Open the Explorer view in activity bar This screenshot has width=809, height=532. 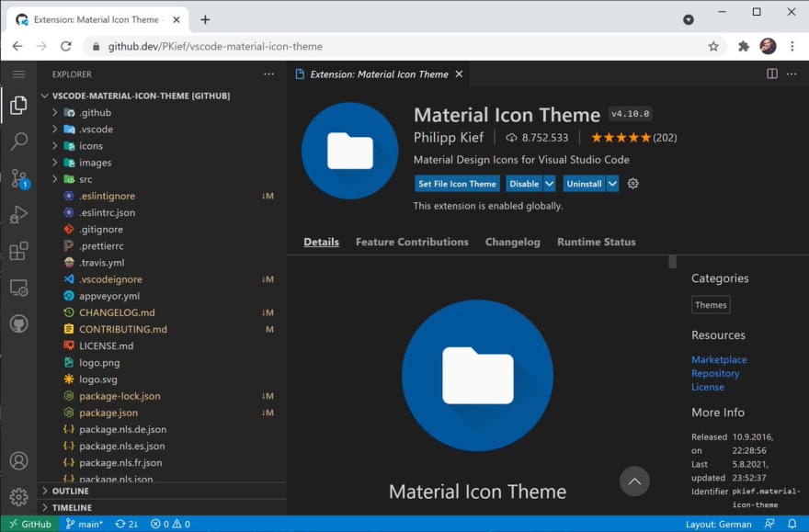[x=18, y=105]
